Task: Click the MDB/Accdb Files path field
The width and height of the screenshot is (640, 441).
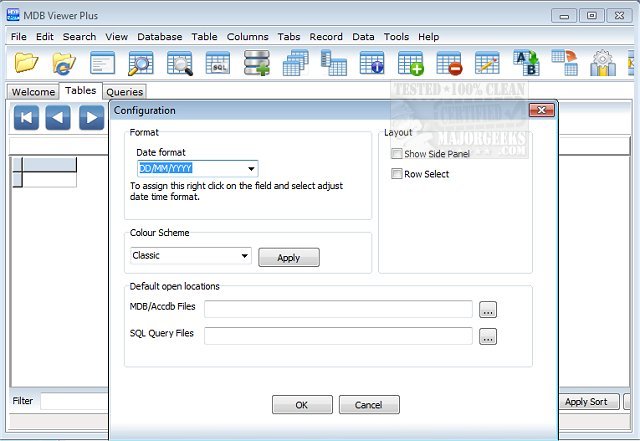Action: 338,309
